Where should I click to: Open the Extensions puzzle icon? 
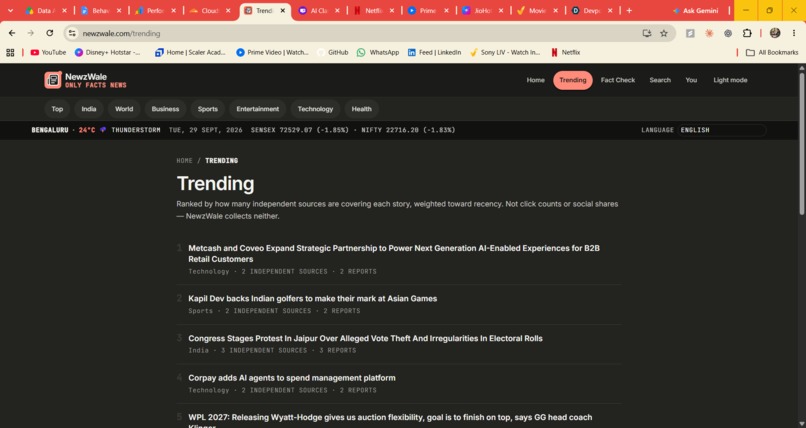pos(747,33)
